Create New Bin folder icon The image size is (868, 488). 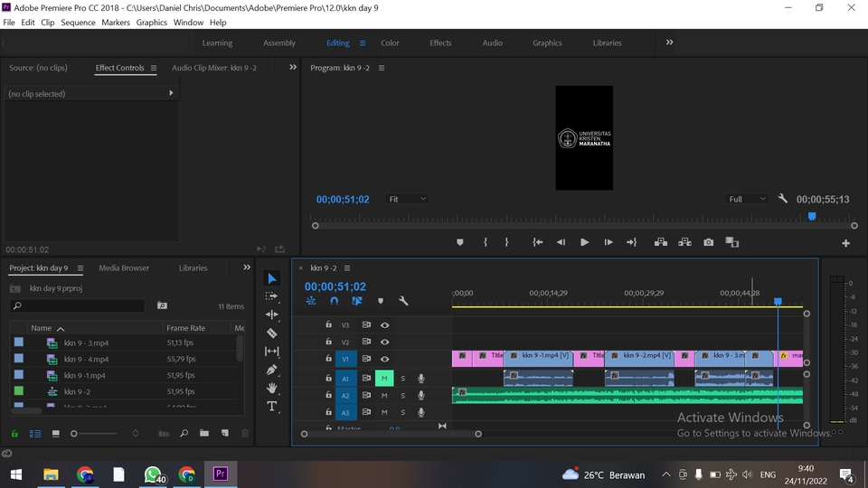pyautogui.click(x=204, y=433)
